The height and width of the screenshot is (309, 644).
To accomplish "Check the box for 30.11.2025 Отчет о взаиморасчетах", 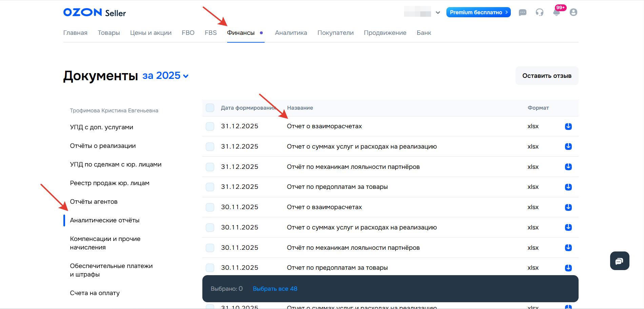I will point(210,207).
